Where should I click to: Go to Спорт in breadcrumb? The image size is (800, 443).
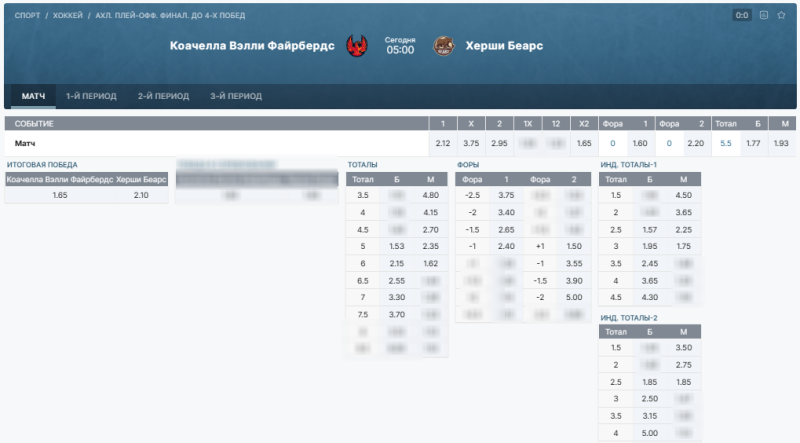[27, 16]
